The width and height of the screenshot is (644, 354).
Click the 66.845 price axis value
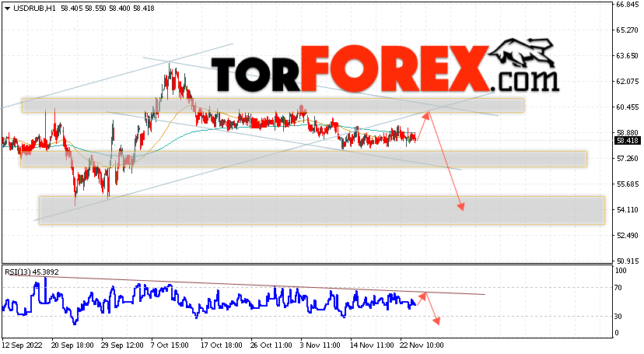(627, 5)
